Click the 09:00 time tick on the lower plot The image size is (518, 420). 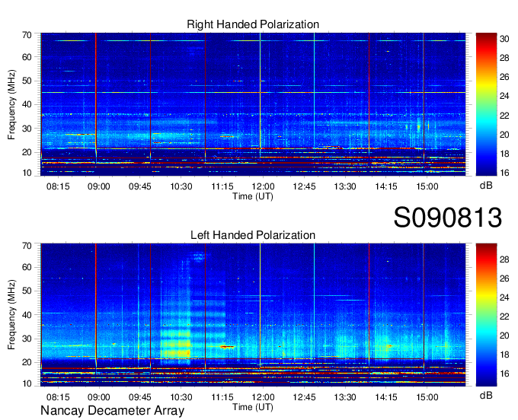(x=99, y=397)
